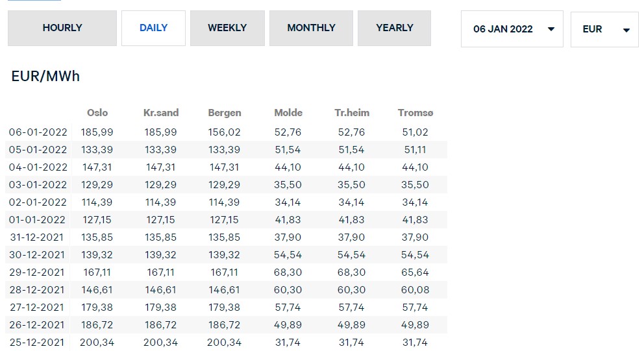The height and width of the screenshot is (351, 644).
Task: Select the Tromsø column header
Action: click(x=415, y=113)
